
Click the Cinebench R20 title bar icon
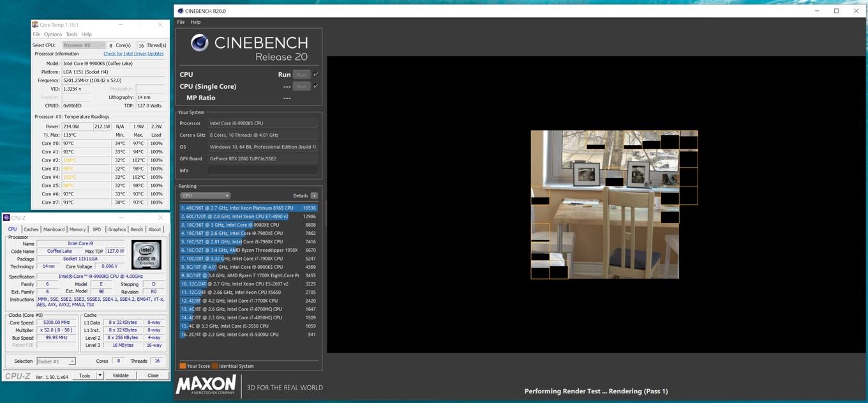[x=180, y=11]
